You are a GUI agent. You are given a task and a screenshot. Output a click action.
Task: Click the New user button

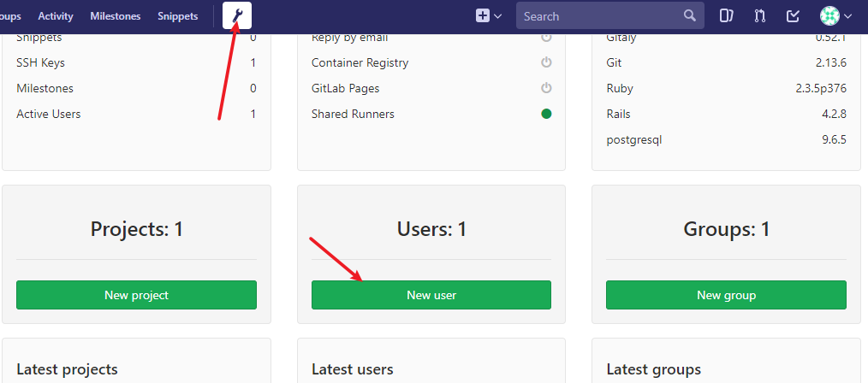(431, 295)
